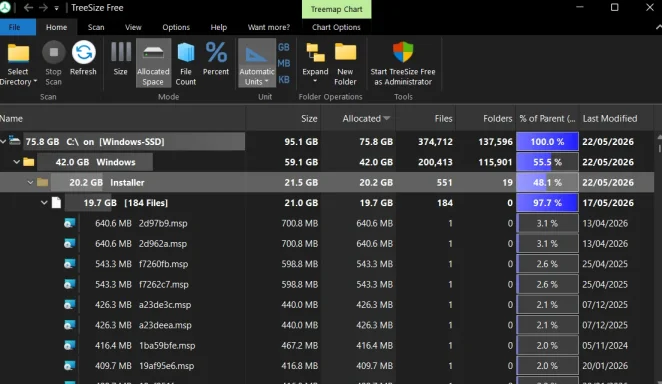Click the Windows folder icon
The image size is (662, 384).
tap(29, 162)
